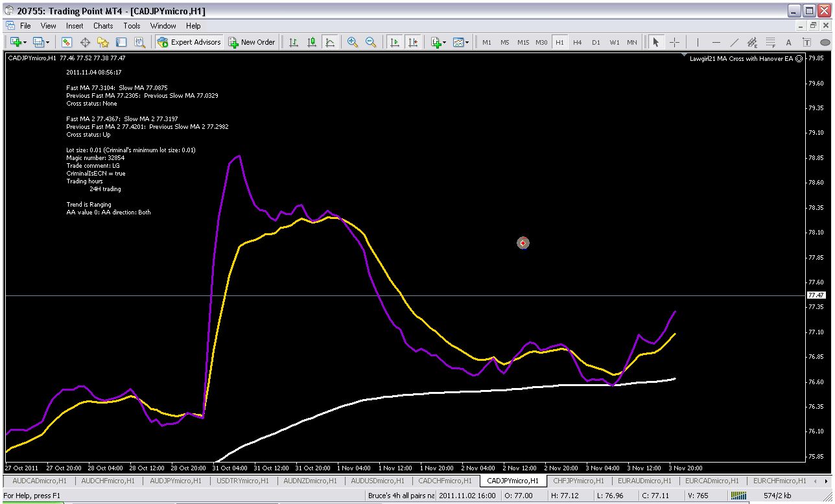Expand the Profiles dropdown arrow
Image resolution: width=835 pixels, height=504 pixels.
48,42
